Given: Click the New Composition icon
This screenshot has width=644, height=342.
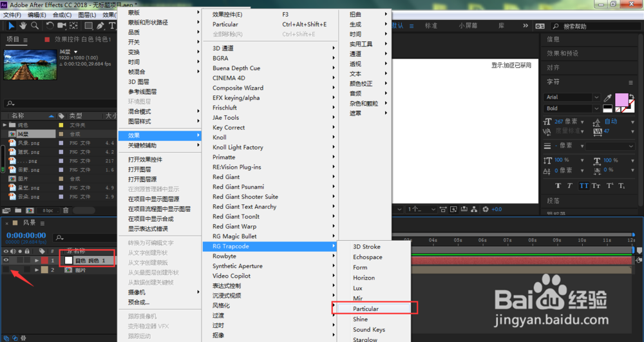Looking at the screenshot, I should [30, 211].
